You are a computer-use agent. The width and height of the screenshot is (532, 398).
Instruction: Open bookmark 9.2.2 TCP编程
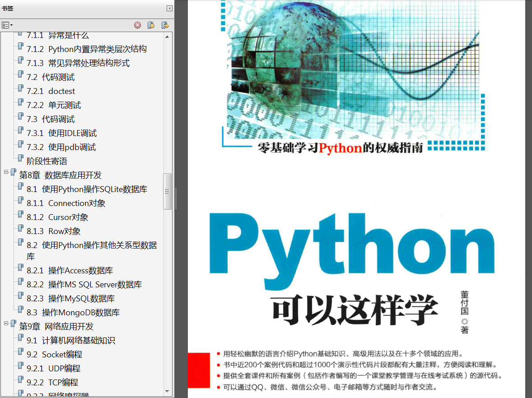pyautogui.click(x=52, y=382)
